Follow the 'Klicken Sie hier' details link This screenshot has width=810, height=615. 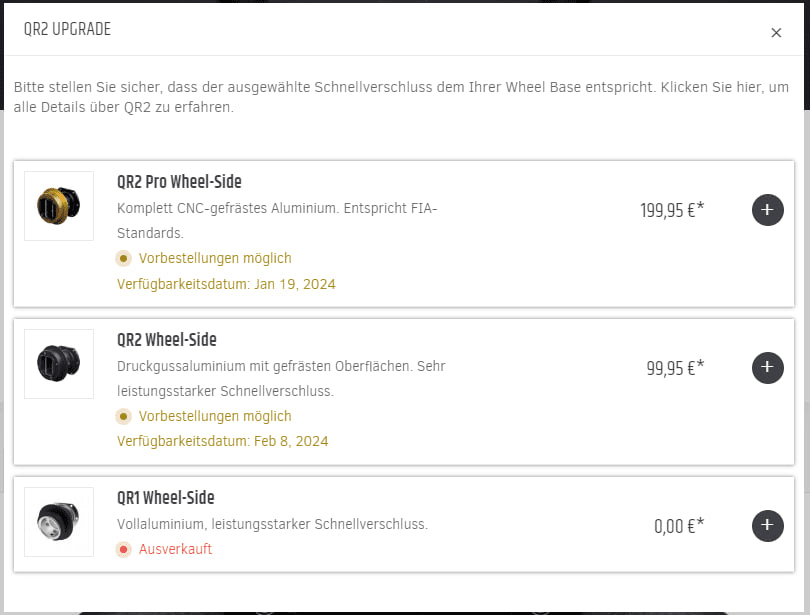click(x=707, y=88)
